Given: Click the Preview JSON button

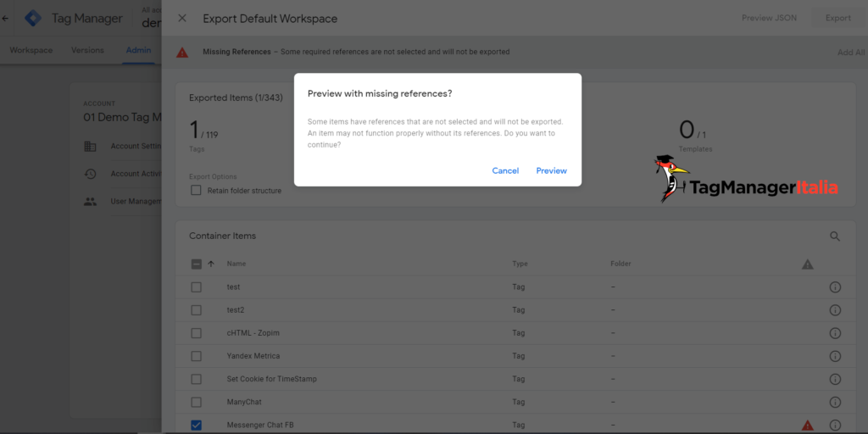Looking at the screenshot, I should (769, 18).
